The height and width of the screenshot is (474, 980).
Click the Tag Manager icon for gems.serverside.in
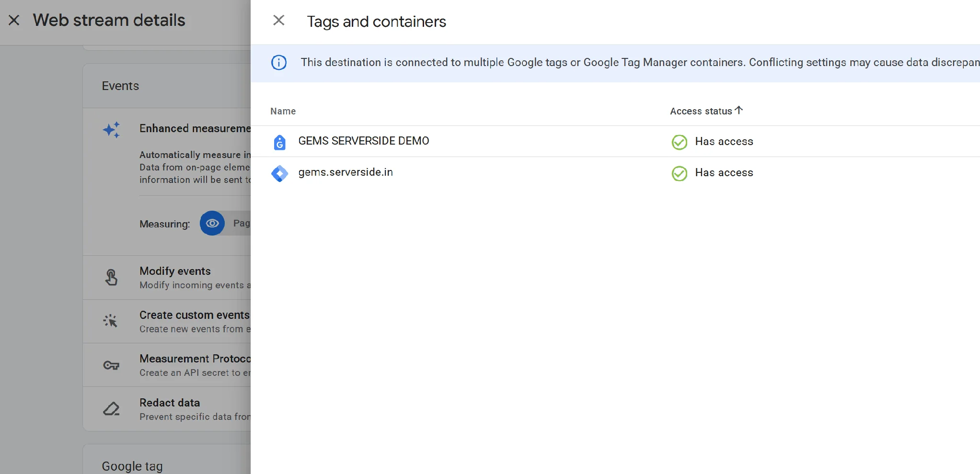point(279,173)
